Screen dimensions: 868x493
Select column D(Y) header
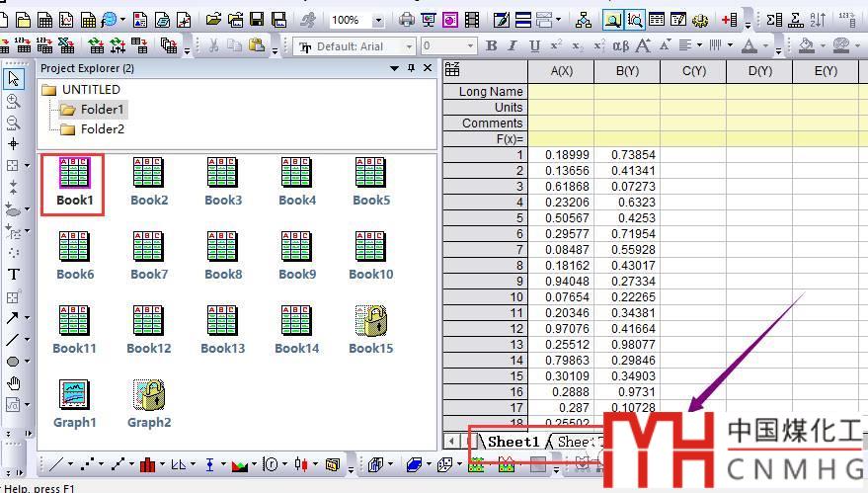[x=759, y=71]
